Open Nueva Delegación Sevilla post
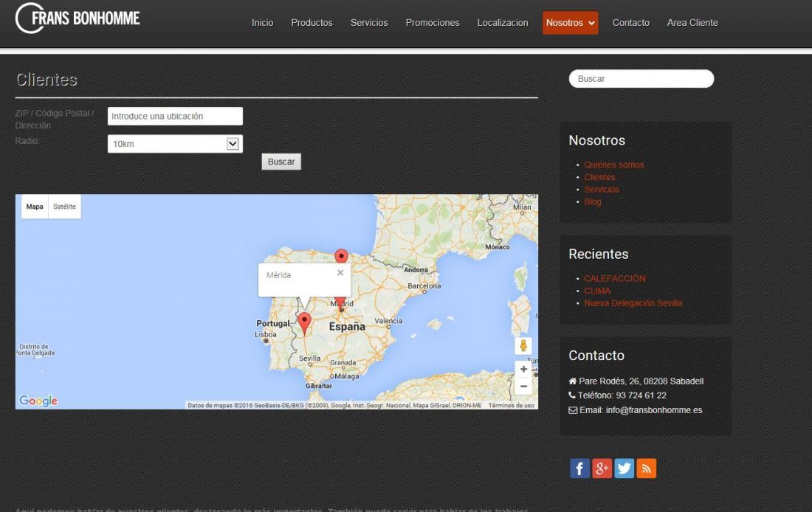 click(x=633, y=303)
